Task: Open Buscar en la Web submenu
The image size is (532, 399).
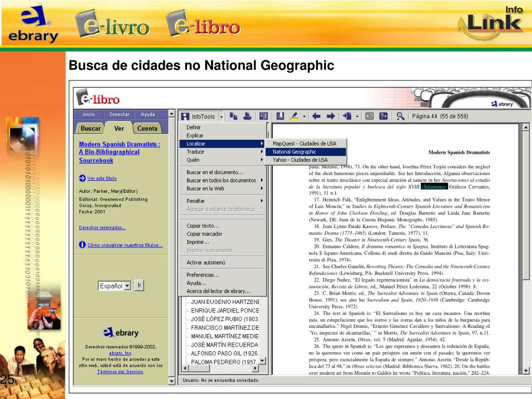Action: click(222, 188)
